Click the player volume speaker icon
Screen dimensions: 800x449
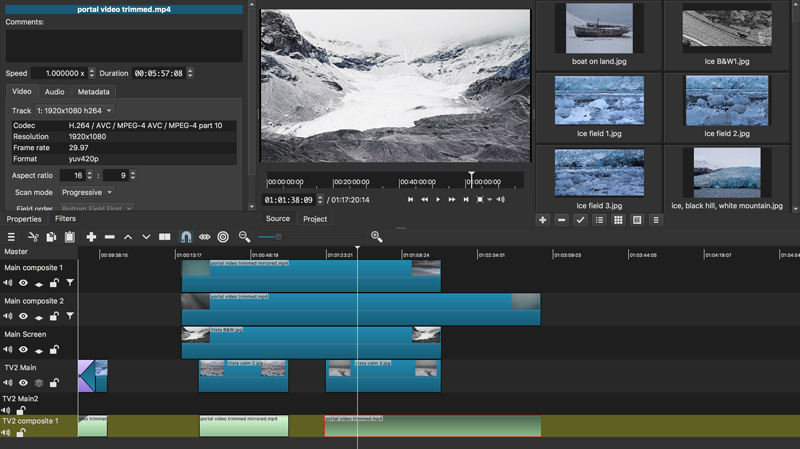click(x=501, y=199)
